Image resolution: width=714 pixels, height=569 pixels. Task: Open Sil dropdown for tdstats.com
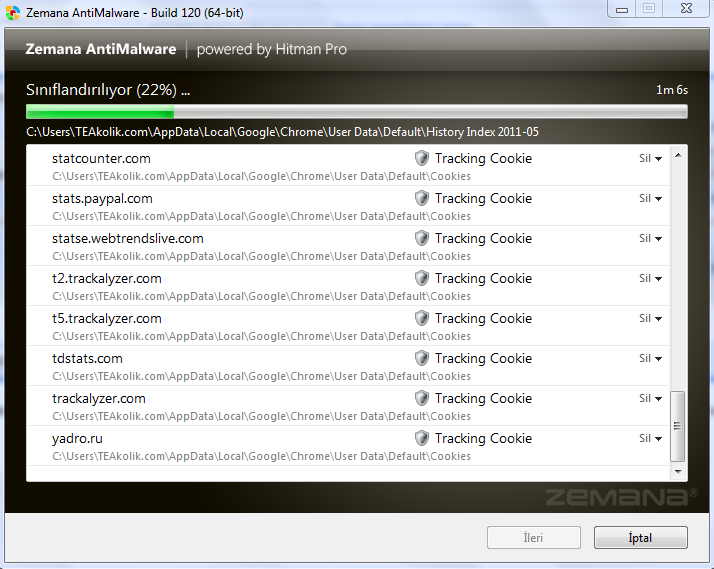pos(650,359)
